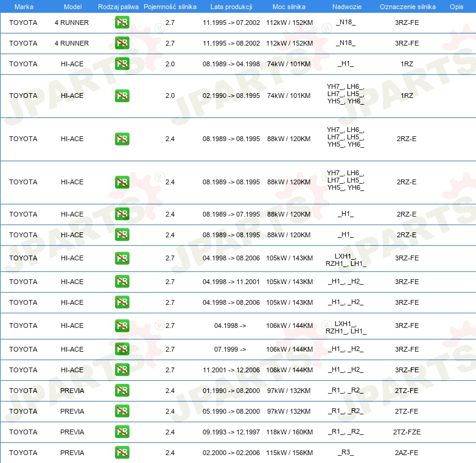476x463 pixels.
Task: Click fuel icon for HI-ACE 08.1989 -> 07.1995 row
Action: [122, 214]
